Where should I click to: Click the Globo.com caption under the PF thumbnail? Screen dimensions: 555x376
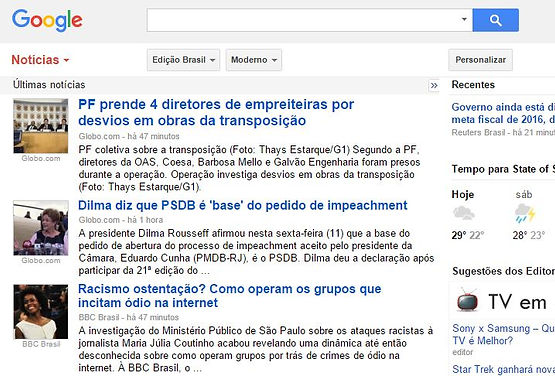[x=41, y=158]
